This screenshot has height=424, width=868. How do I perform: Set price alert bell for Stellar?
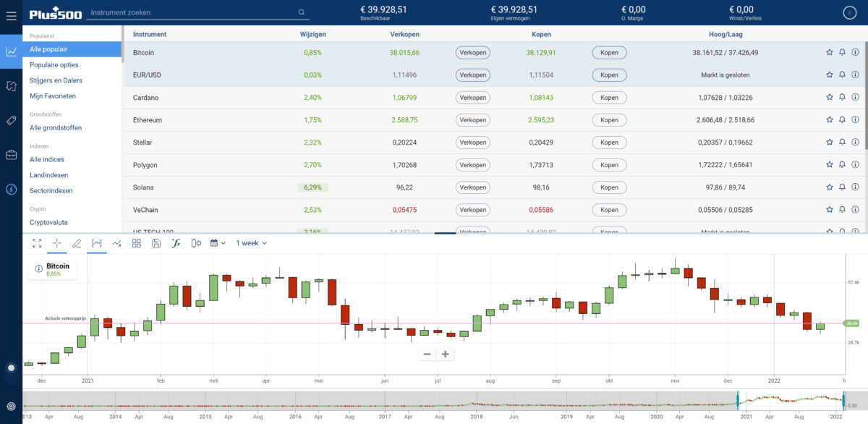[x=842, y=143]
